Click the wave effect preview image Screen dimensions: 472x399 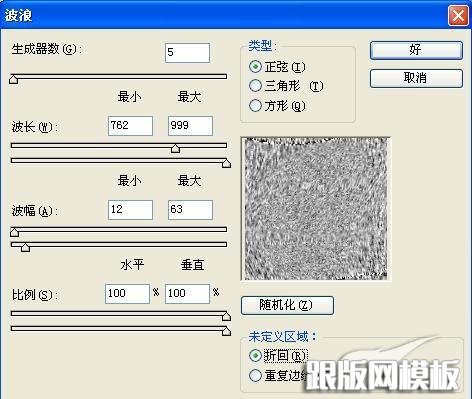(316, 209)
